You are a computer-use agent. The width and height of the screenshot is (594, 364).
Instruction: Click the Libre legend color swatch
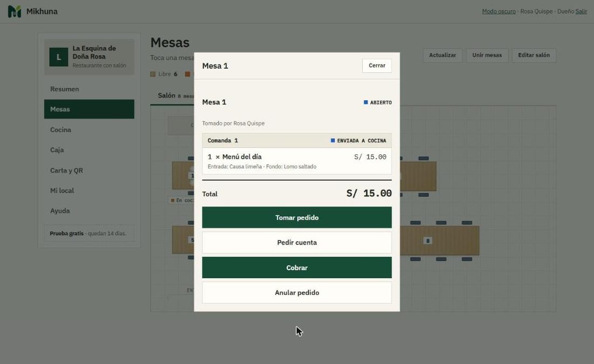click(153, 74)
